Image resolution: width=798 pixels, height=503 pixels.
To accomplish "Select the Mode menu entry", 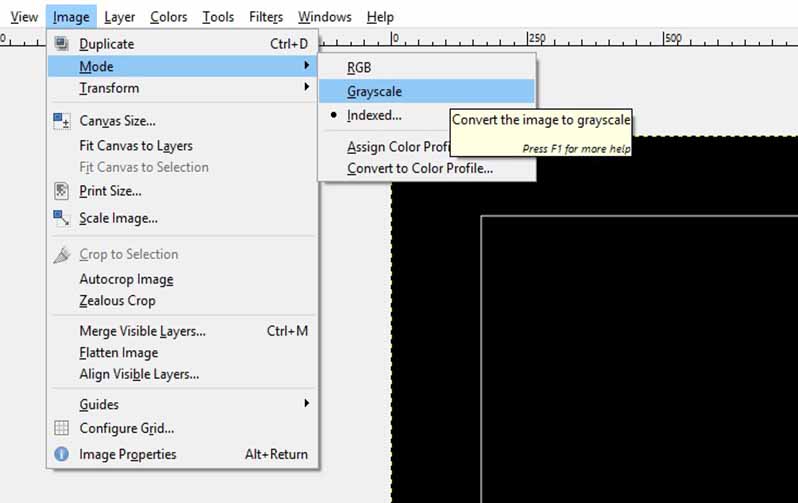I will 182,66.
